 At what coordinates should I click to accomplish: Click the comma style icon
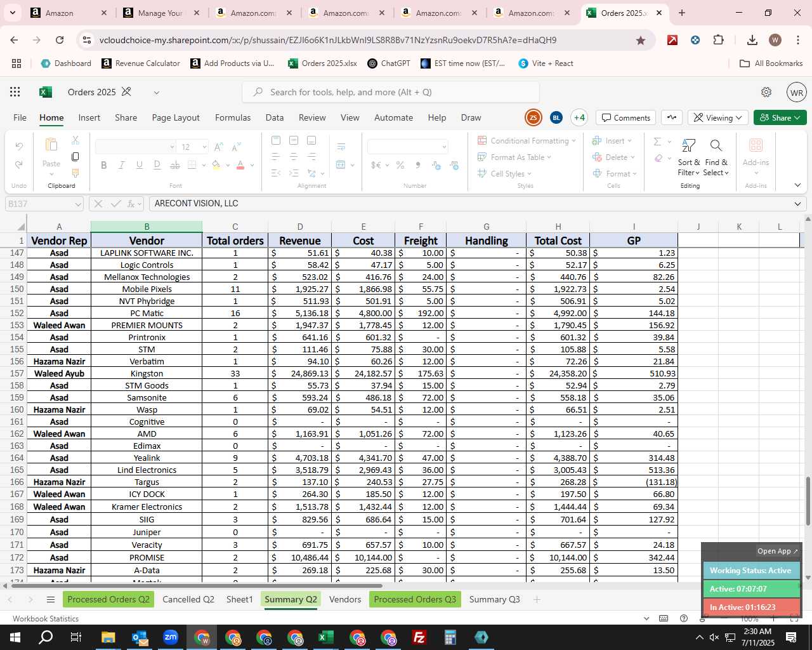418,165
